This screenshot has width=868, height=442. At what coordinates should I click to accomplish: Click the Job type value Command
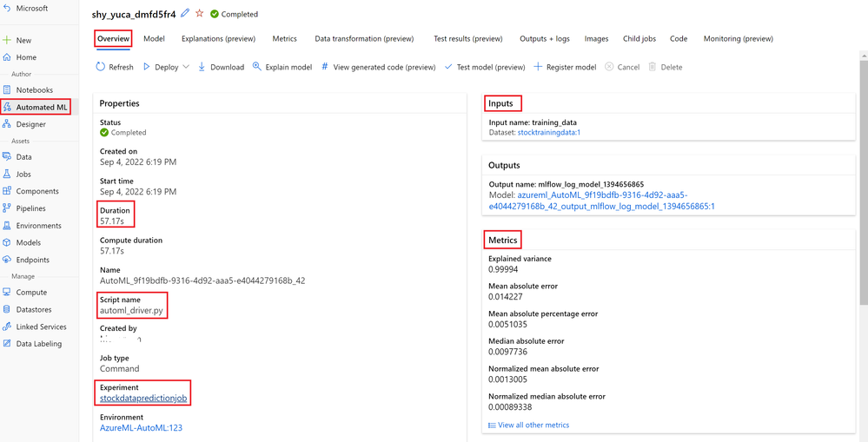pyautogui.click(x=120, y=368)
